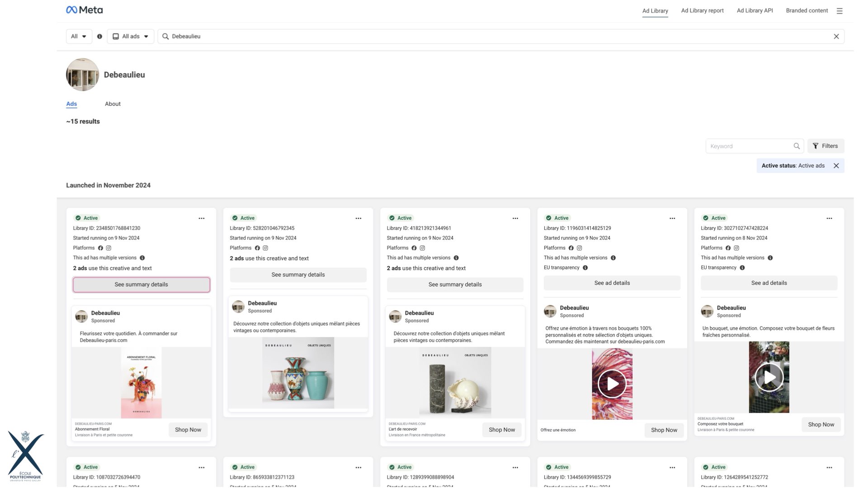868x488 pixels.
Task: Click Shop Now on Composez votre bouquet ad
Action: 821,425
